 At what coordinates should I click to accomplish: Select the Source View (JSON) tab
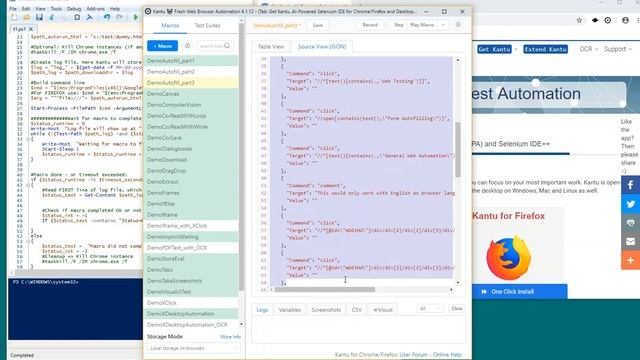point(322,47)
